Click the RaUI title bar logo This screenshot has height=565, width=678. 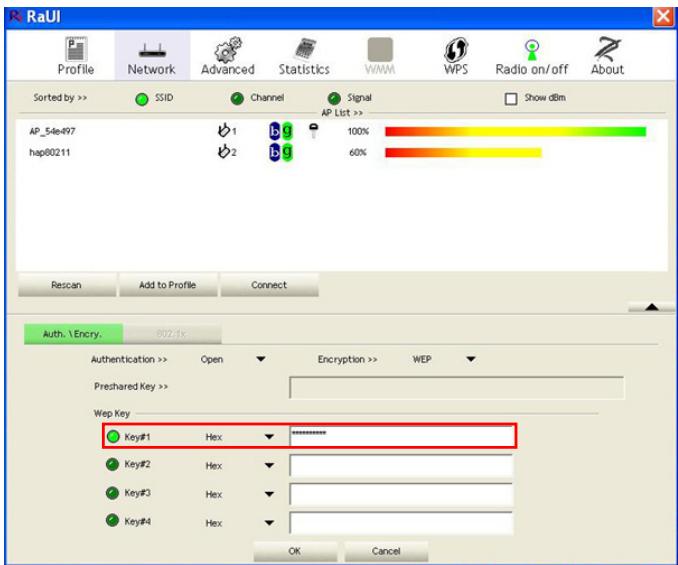pos(16,16)
